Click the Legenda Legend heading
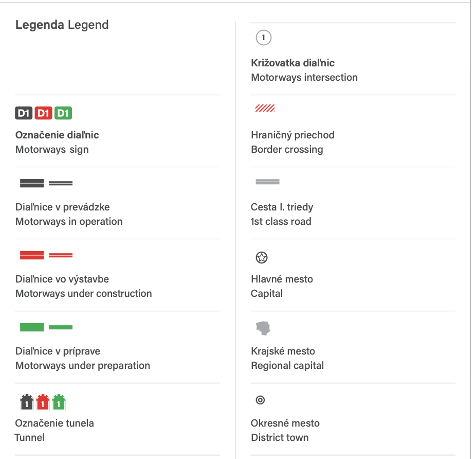This screenshot has height=459, width=476. click(62, 25)
